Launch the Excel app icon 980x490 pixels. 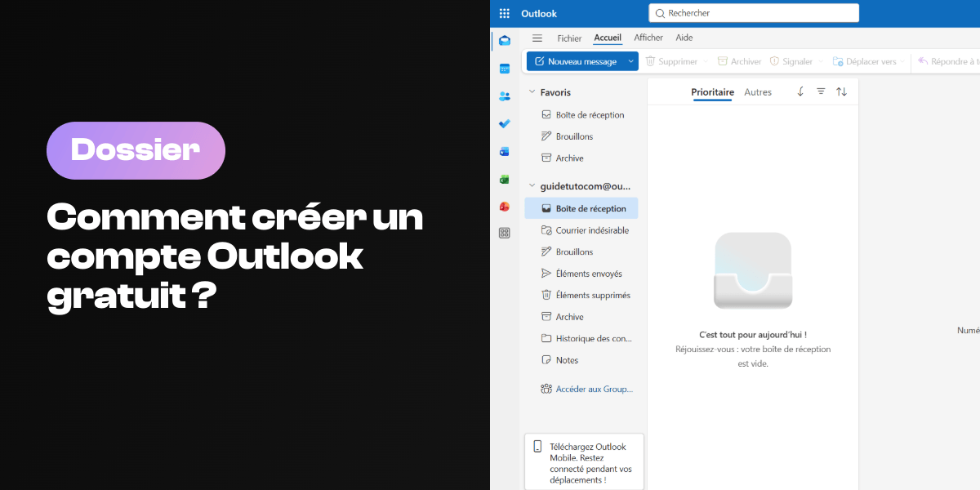click(x=505, y=179)
